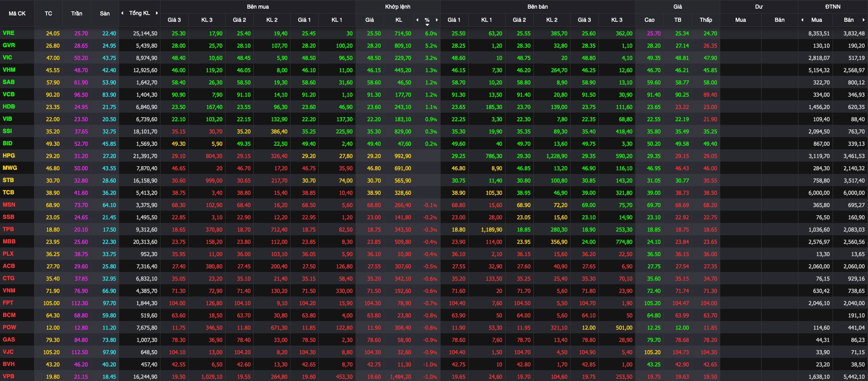The height and width of the screenshot is (381, 868).
Task: Open the VIB stock symbol
Action: pyautogui.click(x=8, y=119)
